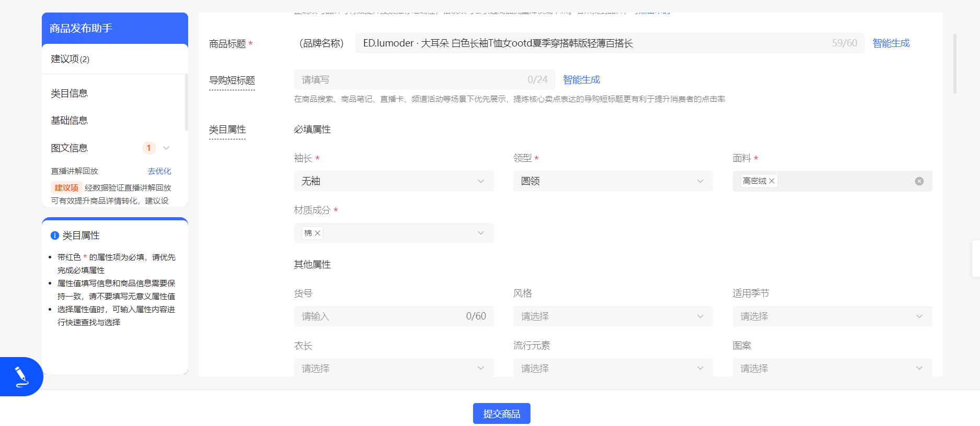Clear the 面料 field with the circle icon
This screenshot has height=426, width=980.
[919, 181]
